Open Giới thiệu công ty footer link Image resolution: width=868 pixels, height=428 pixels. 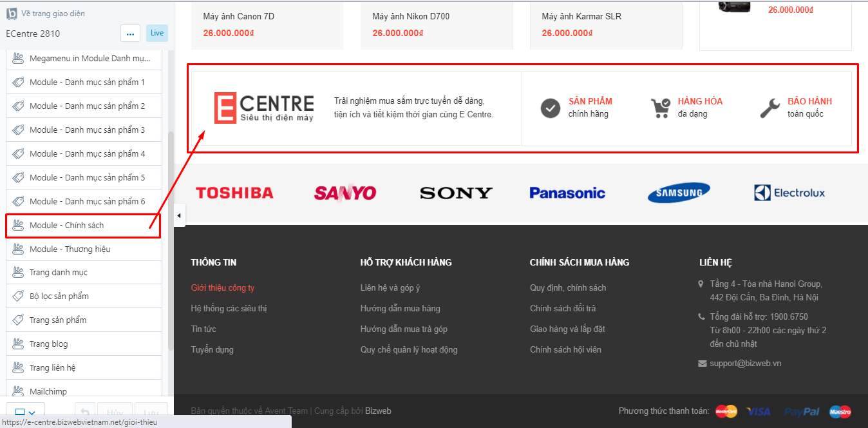(x=223, y=288)
